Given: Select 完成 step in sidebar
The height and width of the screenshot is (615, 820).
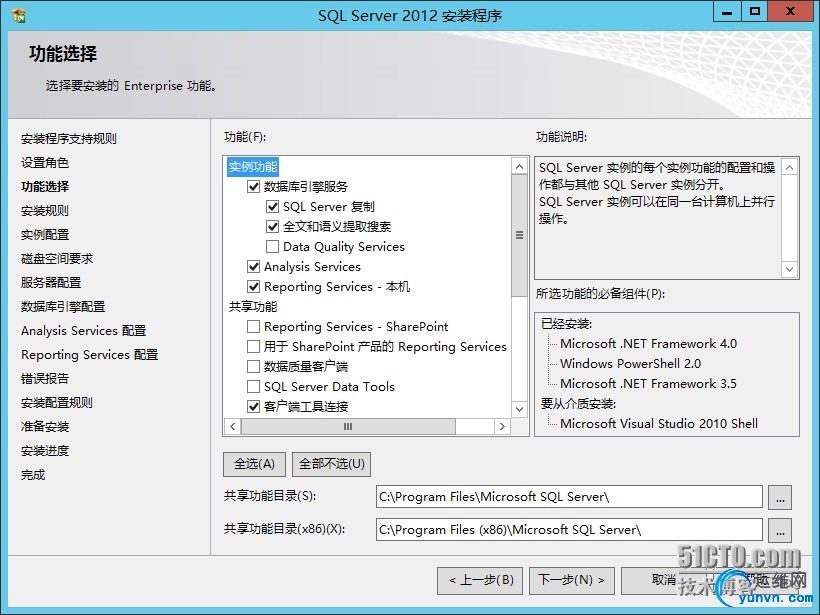Looking at the screenshot, I should point(33,475).
